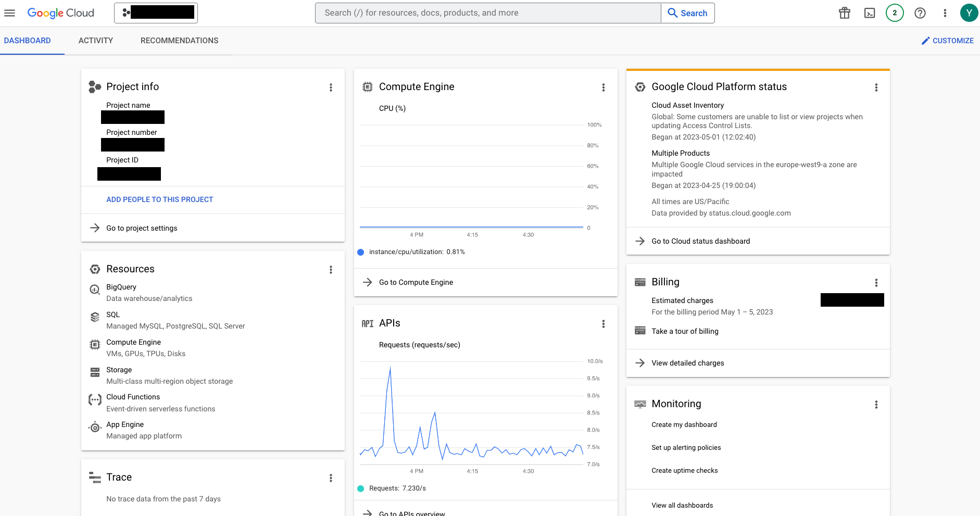
Task: Open the main navigation hamburger menu
Action: pyautogui.click(x=9, y=13)
